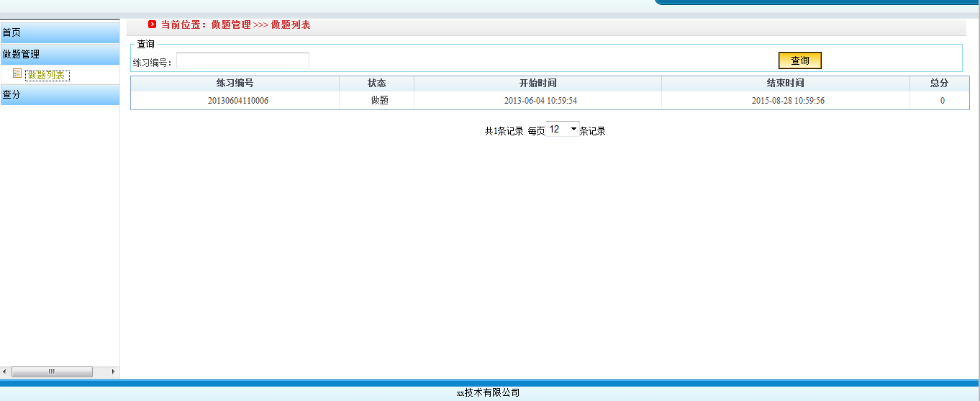Click start time 2013-06-04 10:59:54
980x401 pixels.
(540, 101)
